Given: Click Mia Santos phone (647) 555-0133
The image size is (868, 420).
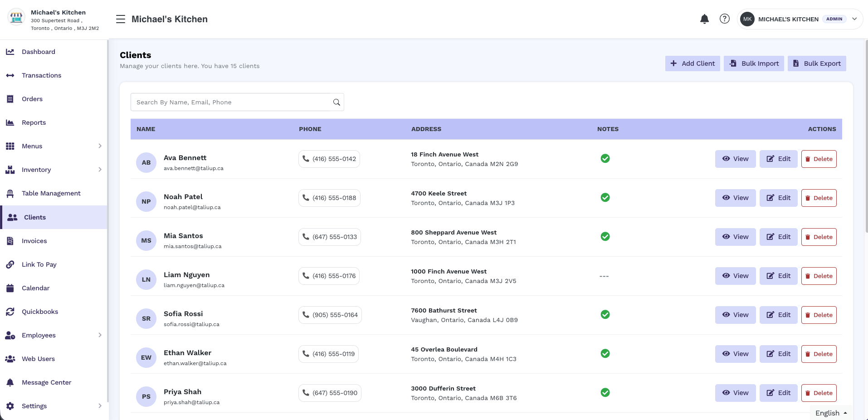Looking at the screenshot, I should tap(329, 237).
